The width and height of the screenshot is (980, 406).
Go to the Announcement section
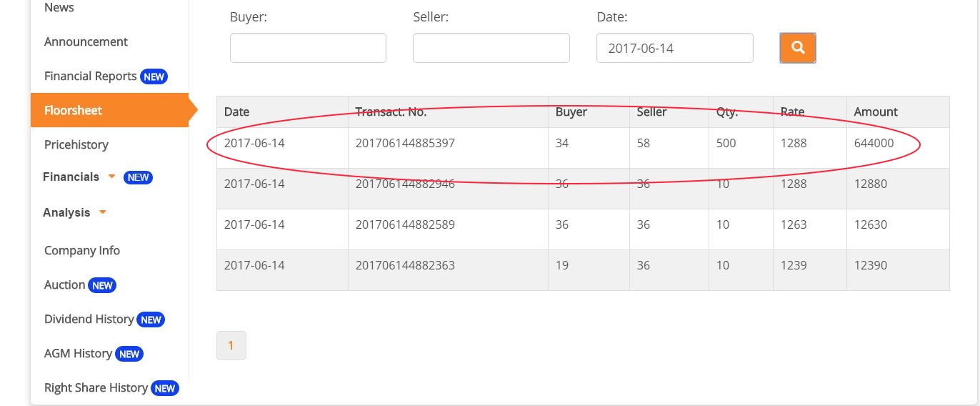click(86, 41)
